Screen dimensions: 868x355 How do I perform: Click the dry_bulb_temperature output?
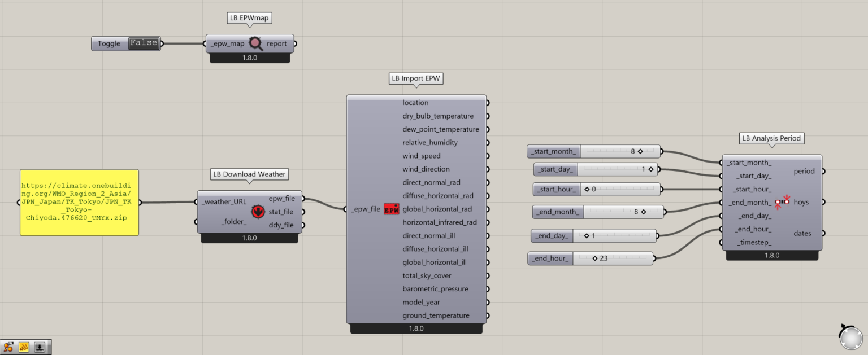(438, 116)
